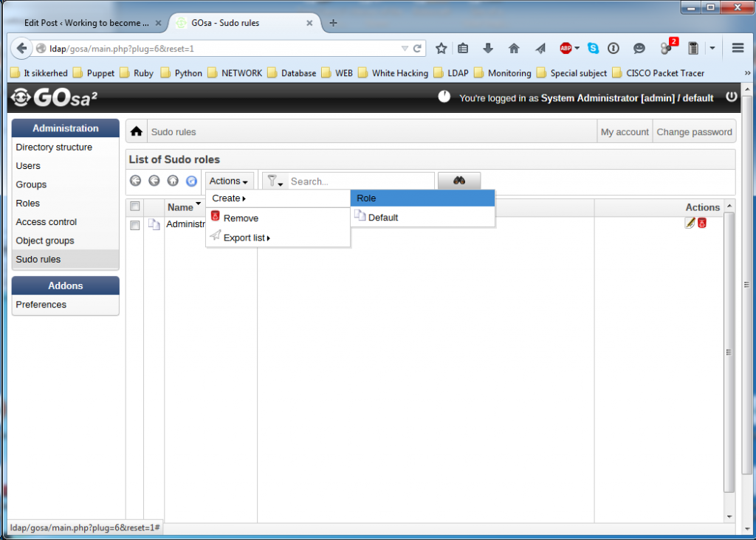Open dropdown arrow beside clipboard toolbar icon

[x=712, y=48]
